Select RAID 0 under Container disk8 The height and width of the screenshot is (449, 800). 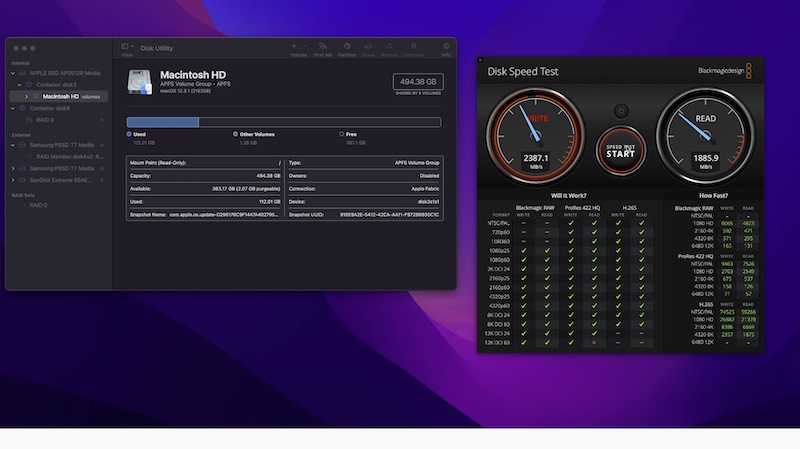[x=45, y=120]
